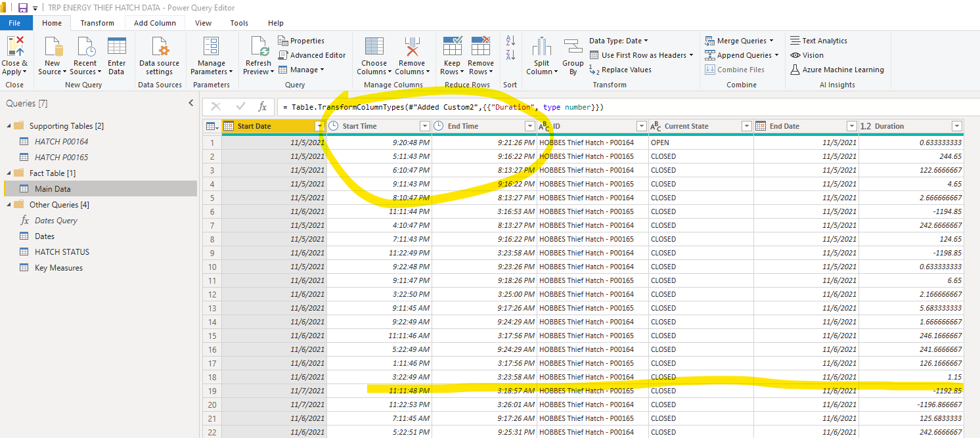
Task: Click the Remove Rows icon
Action: pos(481,47)
